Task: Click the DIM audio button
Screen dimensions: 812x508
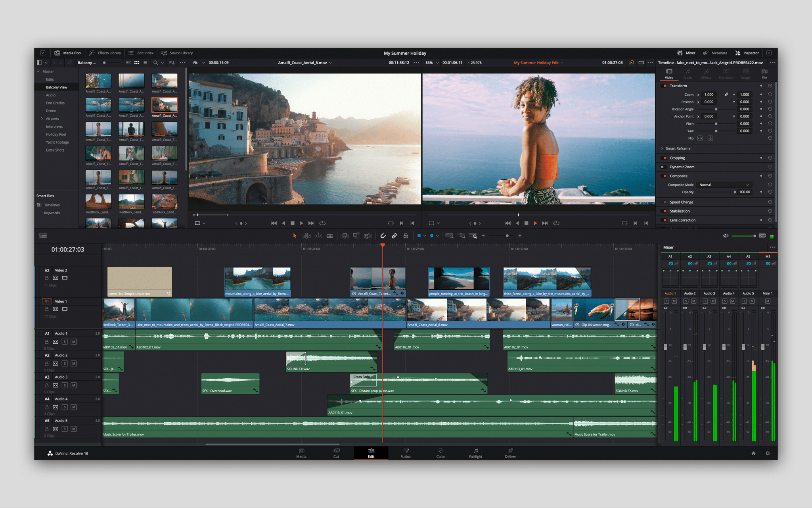Action: (x=762, y=236)
